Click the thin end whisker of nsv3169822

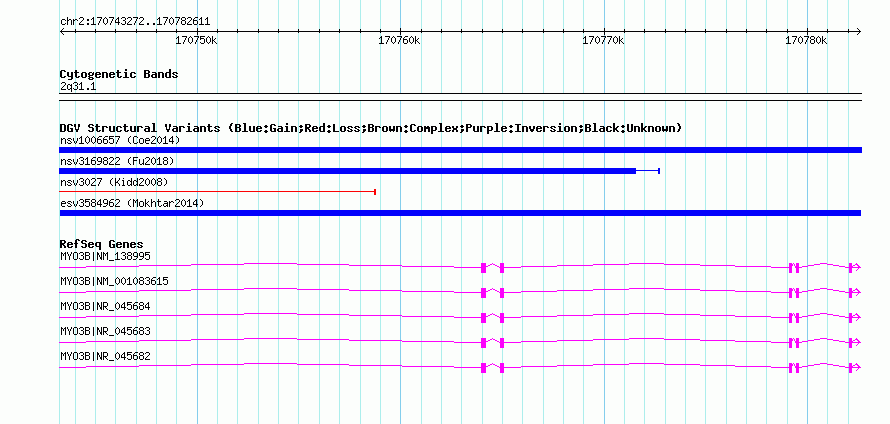click(648, 171)
